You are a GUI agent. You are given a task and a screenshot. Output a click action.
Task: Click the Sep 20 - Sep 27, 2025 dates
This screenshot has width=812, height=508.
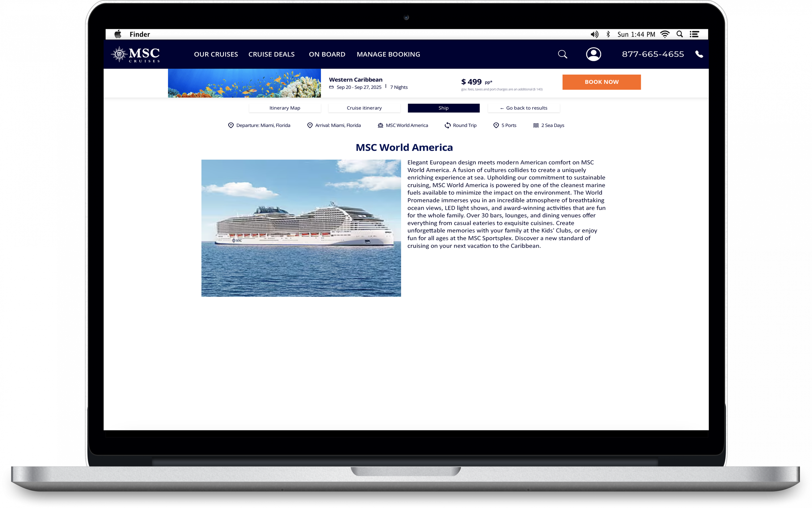359,87
